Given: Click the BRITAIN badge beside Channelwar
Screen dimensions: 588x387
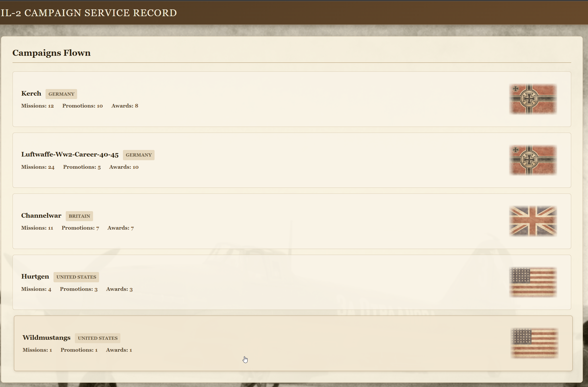Looking at the screenshot, I should click(x=79, y=216).
